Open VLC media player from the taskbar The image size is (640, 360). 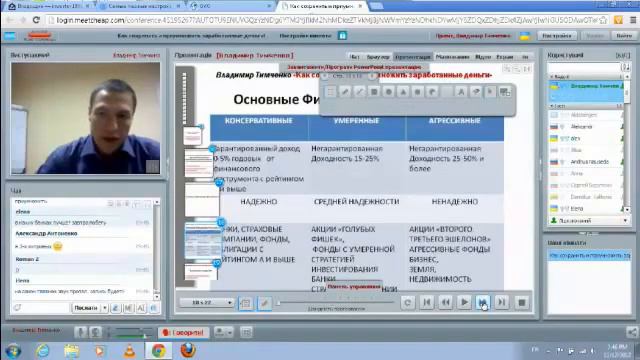click(x=129, y=351)
